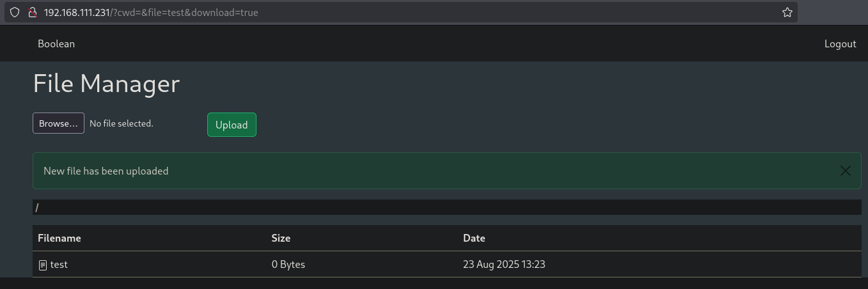Click the tracking protection shield icon
Viewport: 868px width, 289px height.
(15, 12)
